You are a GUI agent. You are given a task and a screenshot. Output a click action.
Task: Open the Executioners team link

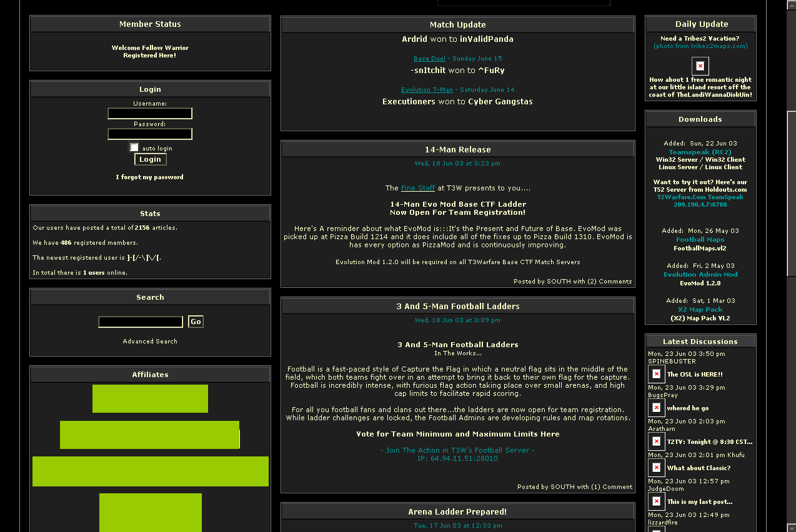tap(409, 102)
